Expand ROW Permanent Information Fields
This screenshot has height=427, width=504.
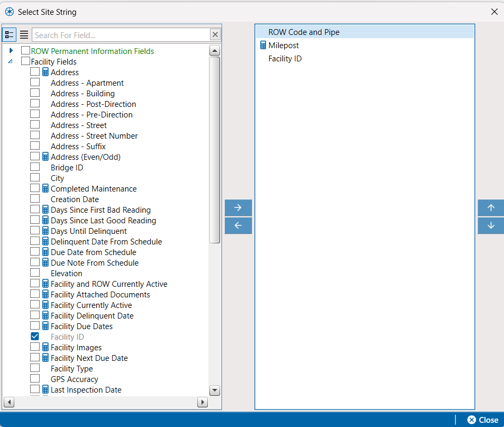pyautogui.click(x=12, y=51)
